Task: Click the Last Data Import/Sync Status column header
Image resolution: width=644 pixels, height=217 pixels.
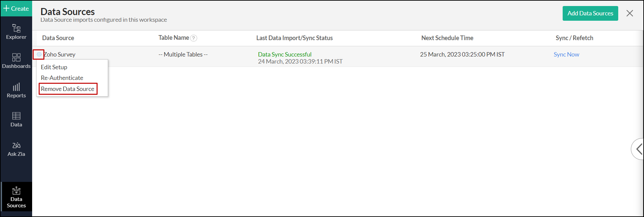Action: [x=294, y=38]
